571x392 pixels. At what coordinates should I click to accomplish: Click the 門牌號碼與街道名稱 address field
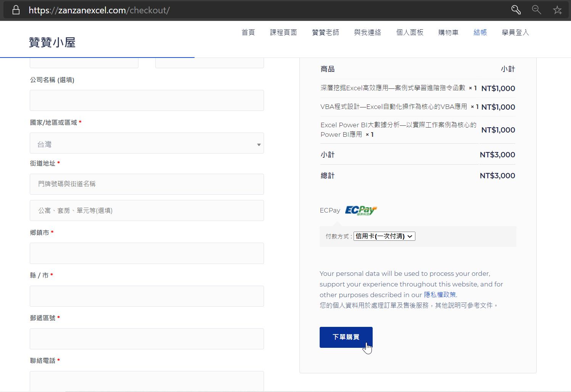click(x=147, y=184)
